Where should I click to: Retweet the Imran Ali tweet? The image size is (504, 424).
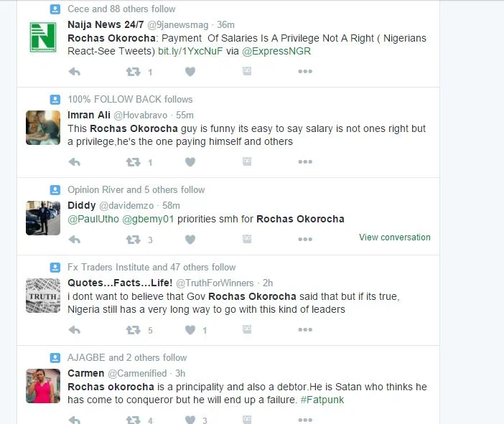coord(134,162)
